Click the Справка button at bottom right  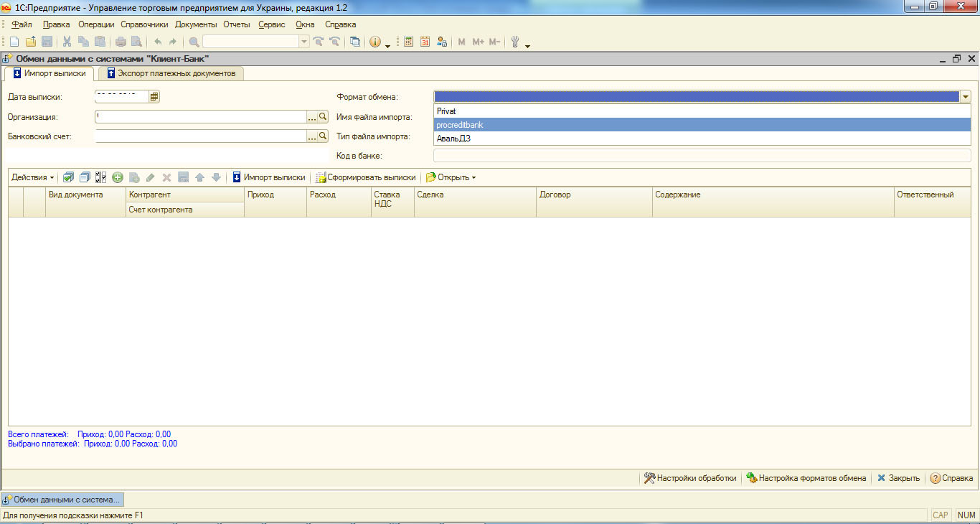point(951,478)
